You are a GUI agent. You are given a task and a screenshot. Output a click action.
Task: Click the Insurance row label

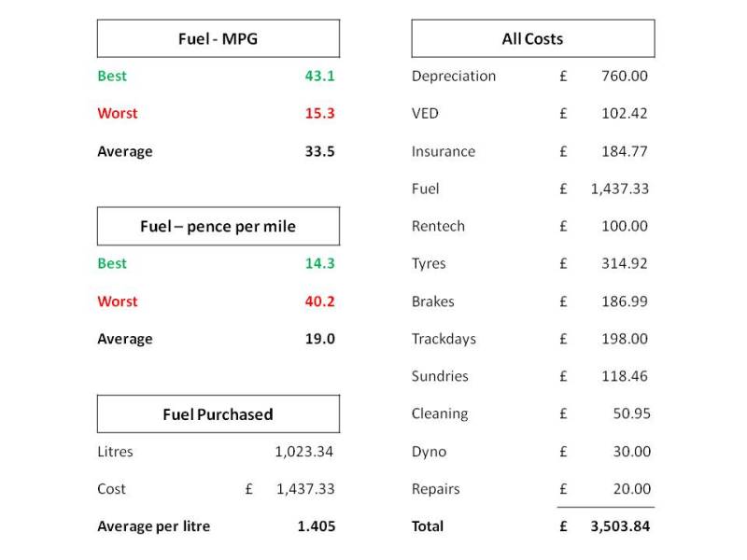point(444,151)
